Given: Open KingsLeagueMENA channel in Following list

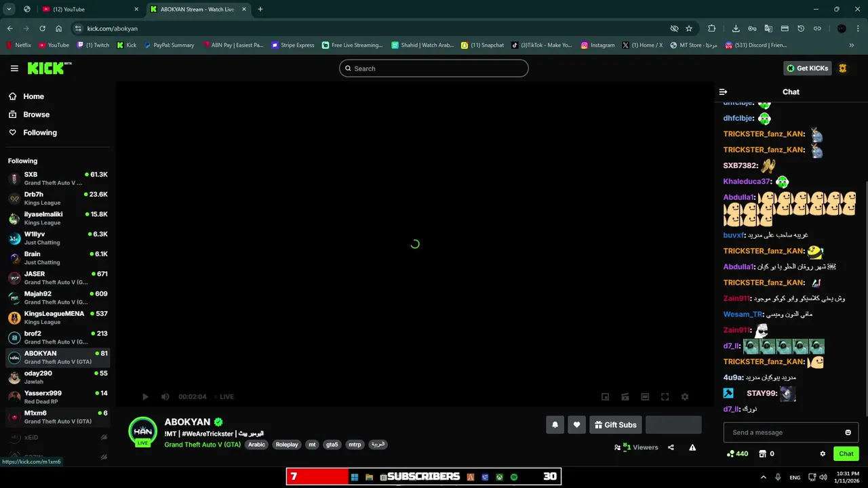Looking at the screenshot, I should [58, 317].
